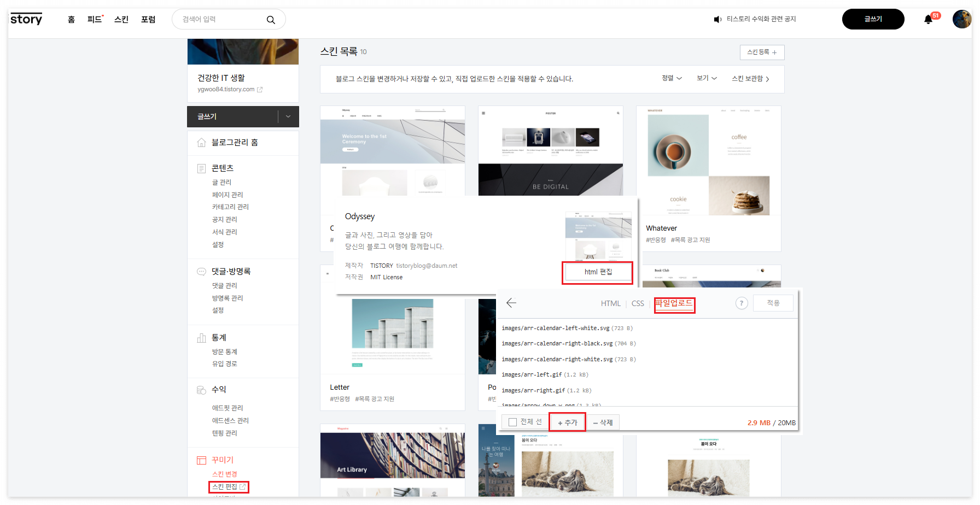Open 티스토리 수익화 관련 공지 notice
The height and width of the screenshot is (505, 980).
[761, 19]
